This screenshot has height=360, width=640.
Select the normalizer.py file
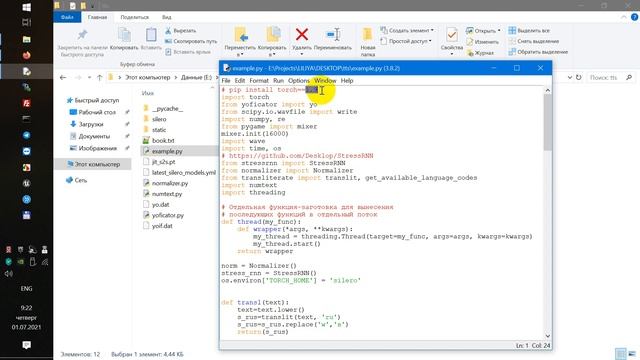tap(165, 183)
